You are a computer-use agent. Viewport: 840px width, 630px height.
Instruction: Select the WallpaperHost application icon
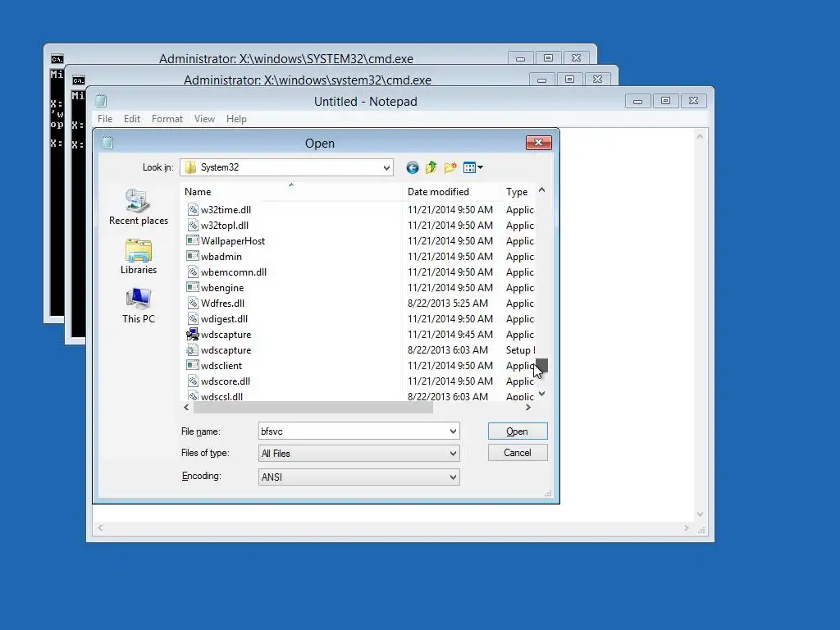[193, 240]
